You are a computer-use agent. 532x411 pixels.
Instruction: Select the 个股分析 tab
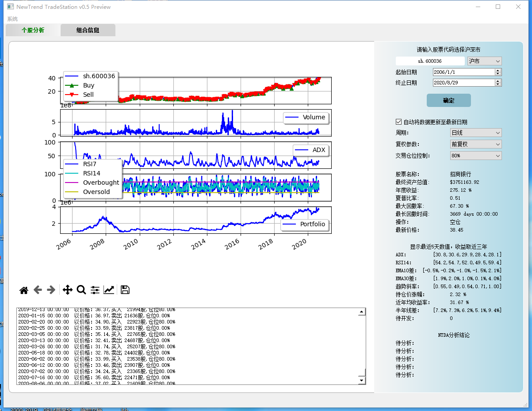click(x=33, y=30)
